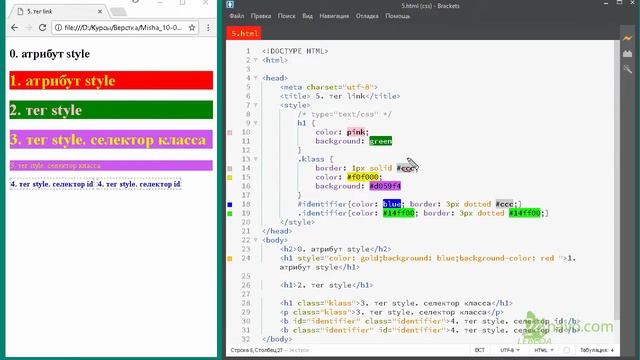
Task: Toggle ВСТ insert/overwrite mode
Action: 480,350
